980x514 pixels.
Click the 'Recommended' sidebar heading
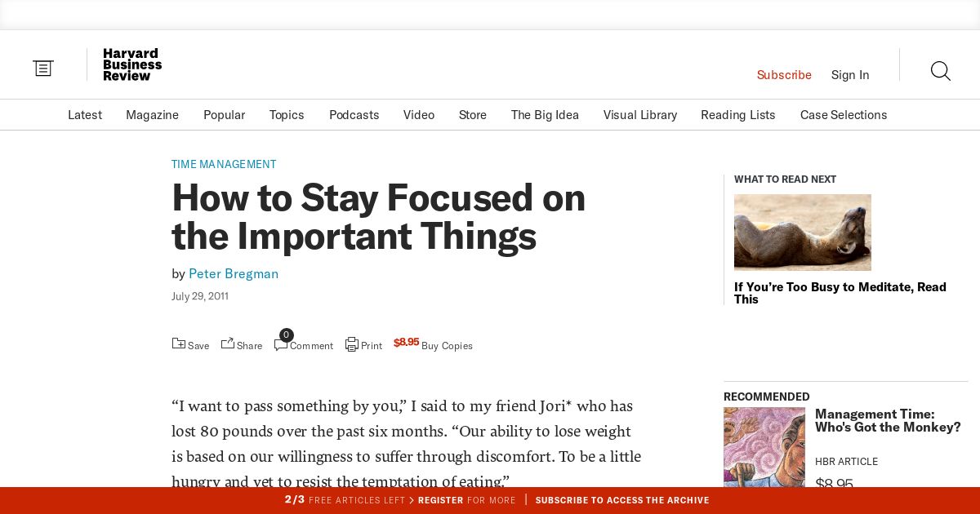[x=767, y=397]
